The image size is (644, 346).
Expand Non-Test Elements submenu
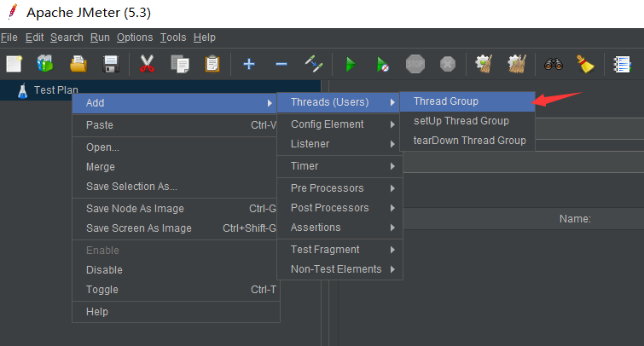(x=339, y=269)
